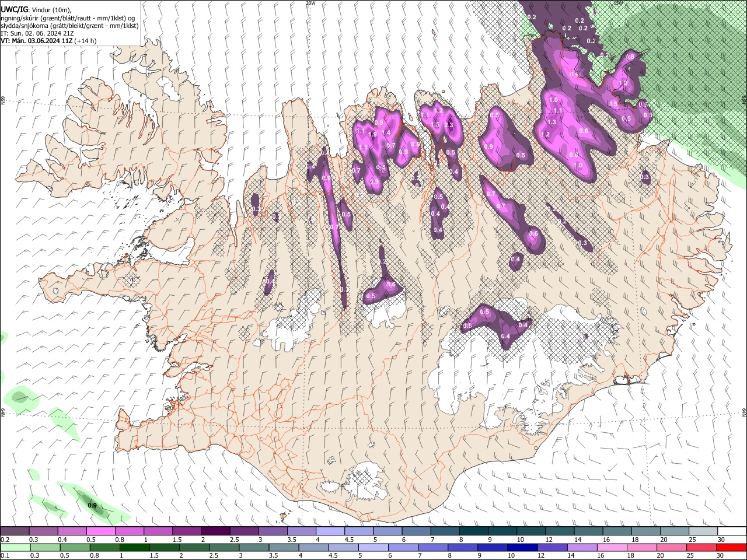Image resolution: width=747 pixels, height=560 pixels.
Task: Click the 'slydda/snjókoma' legend description line
Action: [69, 26]
